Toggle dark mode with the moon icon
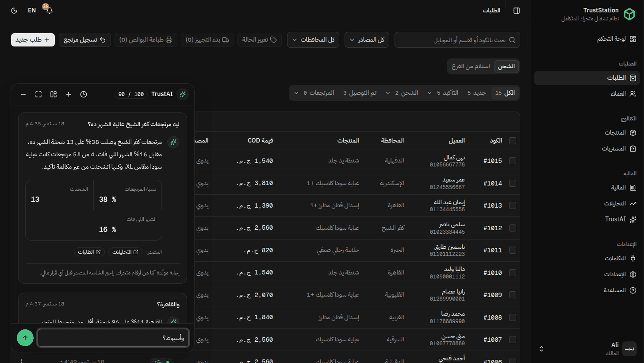The height and width of the screenshot is (363, 644). [x=14, y=11]
